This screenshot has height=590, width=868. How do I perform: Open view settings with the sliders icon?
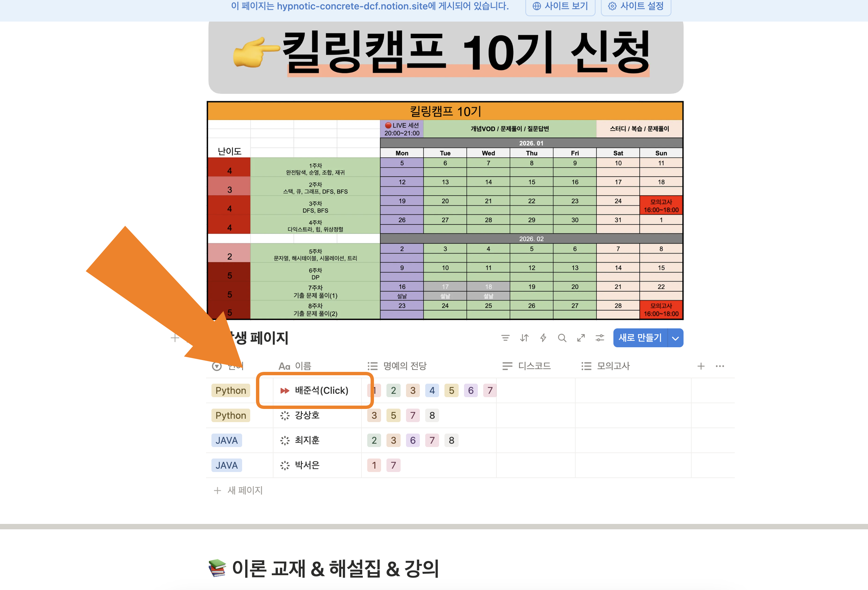pos(600,338)
